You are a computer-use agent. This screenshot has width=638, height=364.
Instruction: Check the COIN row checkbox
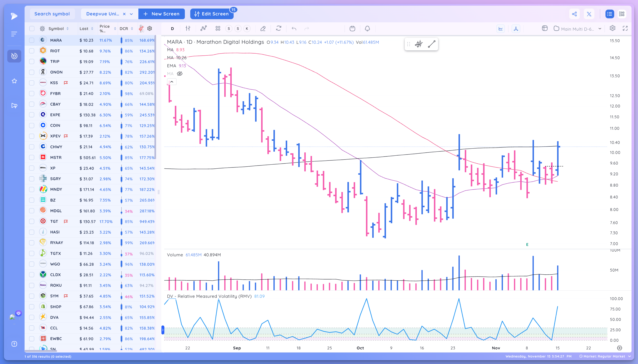(x=32, y=125)
